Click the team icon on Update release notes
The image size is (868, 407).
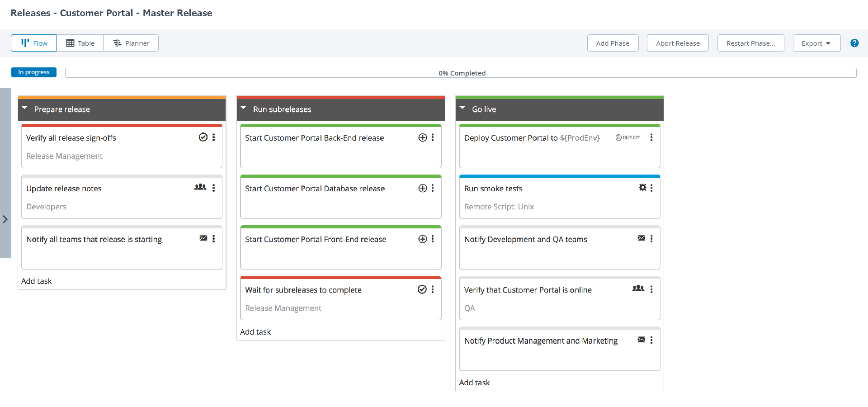(x=200, y=187)
